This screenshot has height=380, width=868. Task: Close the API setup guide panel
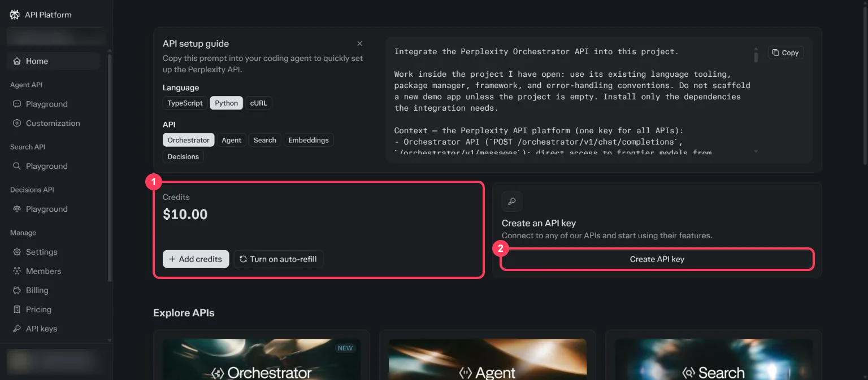[x=360, y=43]
